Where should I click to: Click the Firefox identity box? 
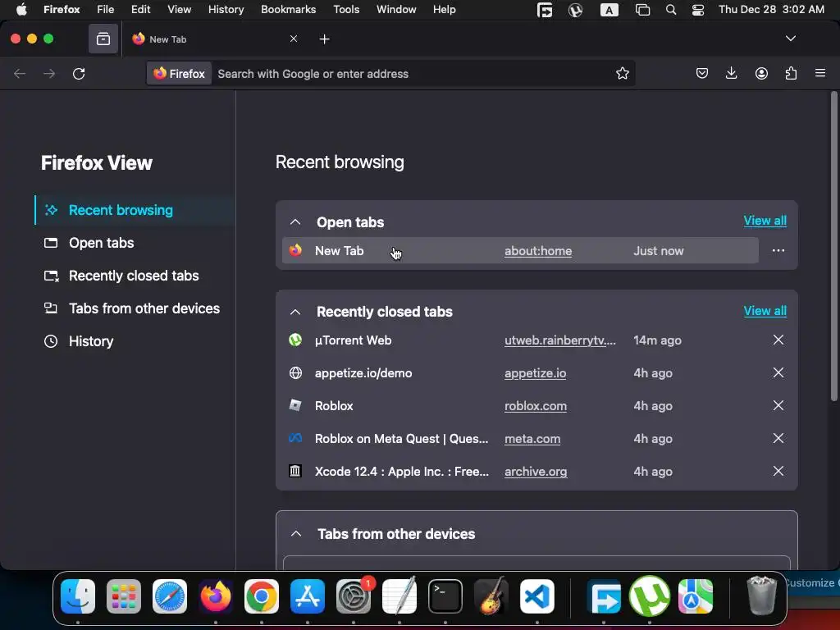pos(180,73)
